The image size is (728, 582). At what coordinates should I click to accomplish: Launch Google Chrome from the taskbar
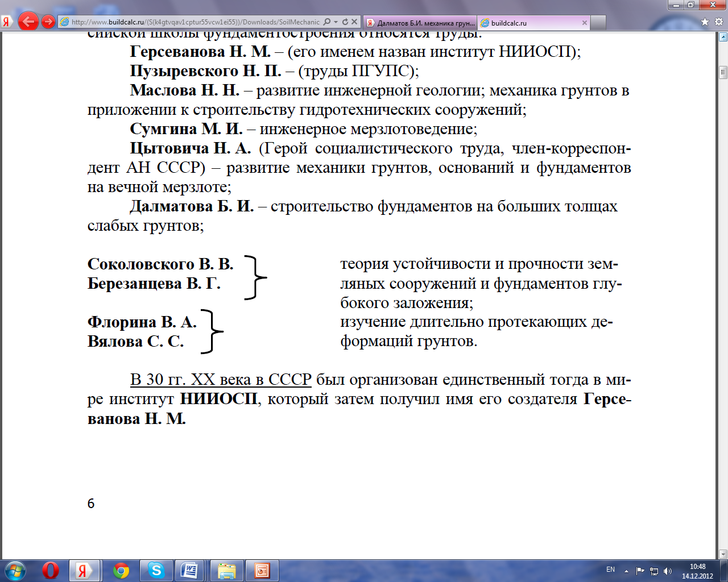(121, 571)
